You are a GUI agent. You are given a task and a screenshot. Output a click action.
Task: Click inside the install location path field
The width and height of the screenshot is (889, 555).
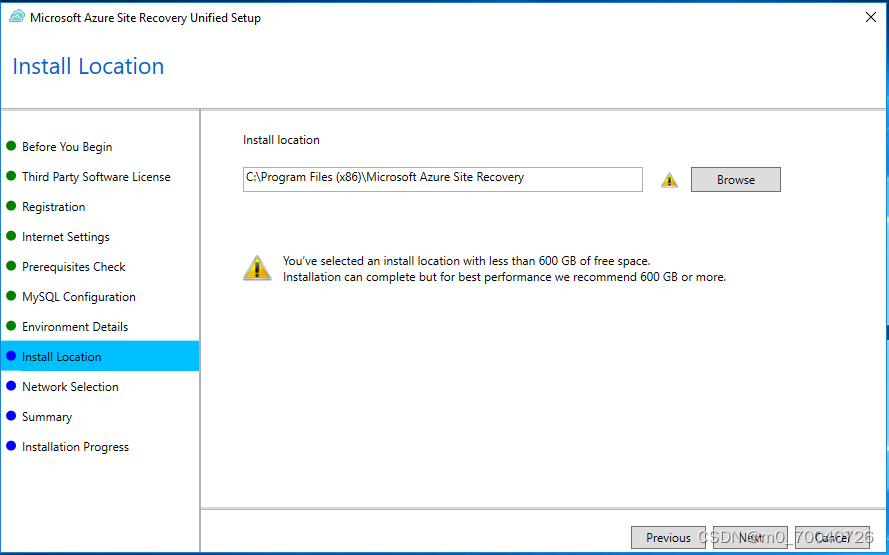[x=443, y=179]
